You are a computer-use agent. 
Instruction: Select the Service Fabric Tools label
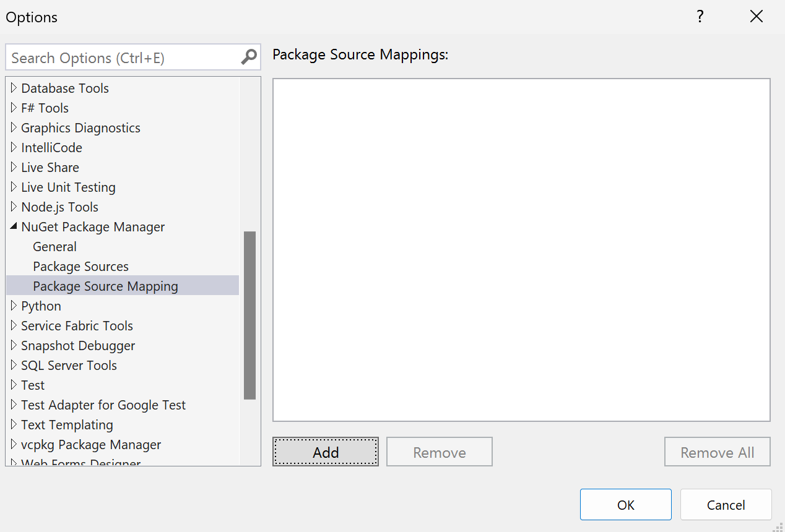pyautogui.click(x=77, y=325)
